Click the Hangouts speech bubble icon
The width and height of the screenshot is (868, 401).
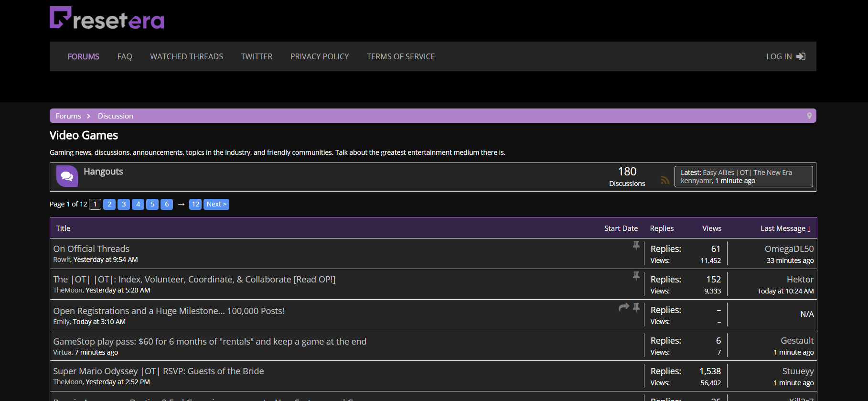click(67, 176)
